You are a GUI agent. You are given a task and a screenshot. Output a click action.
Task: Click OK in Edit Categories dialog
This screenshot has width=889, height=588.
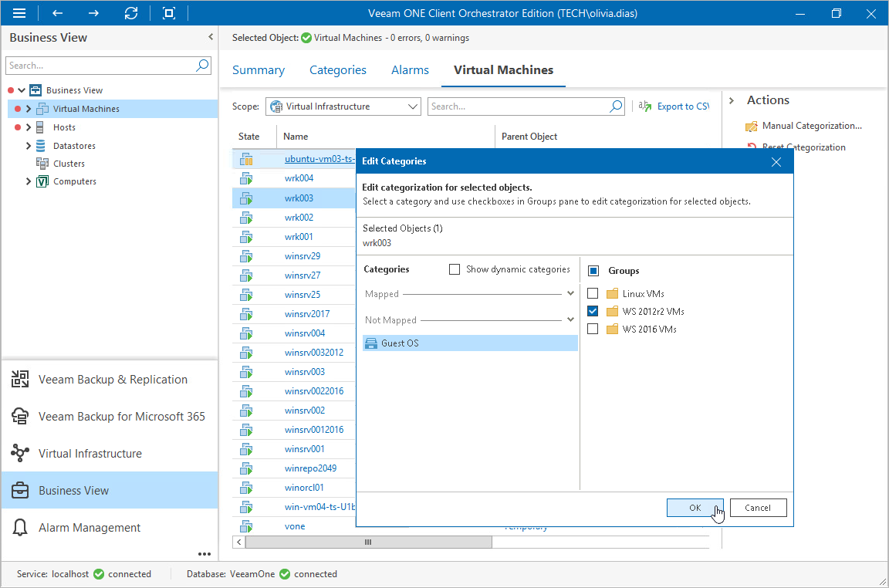pos(695,508)
